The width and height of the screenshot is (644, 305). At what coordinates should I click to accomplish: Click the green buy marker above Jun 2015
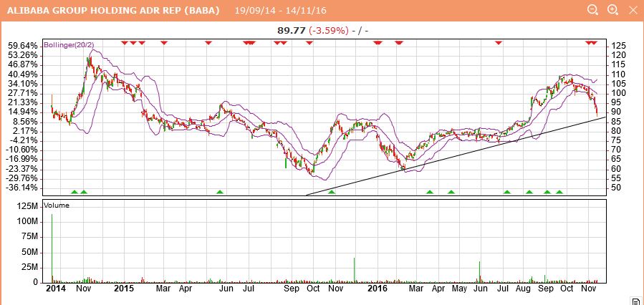(x=220, y=192)
